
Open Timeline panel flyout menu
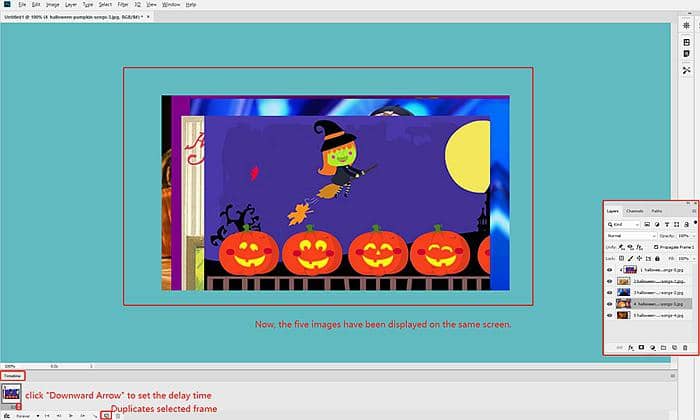[x=672, y=376]
